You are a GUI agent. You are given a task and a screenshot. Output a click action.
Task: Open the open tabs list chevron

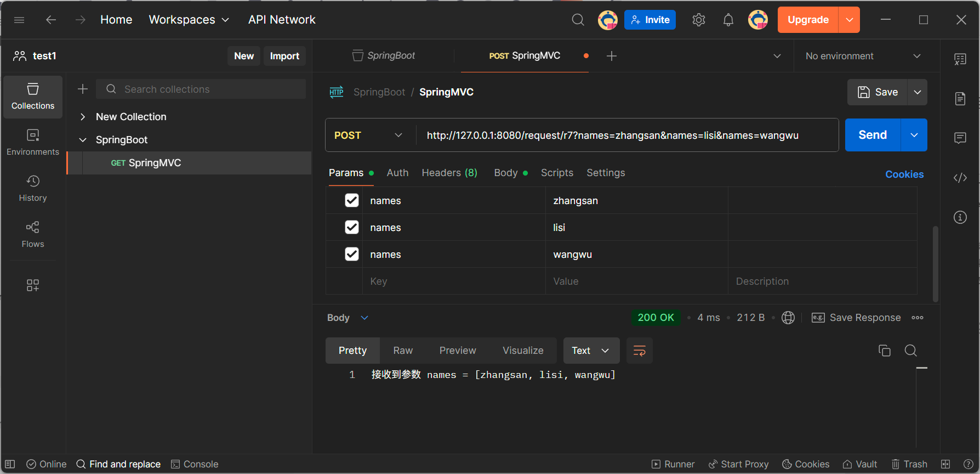pos(777,56)
